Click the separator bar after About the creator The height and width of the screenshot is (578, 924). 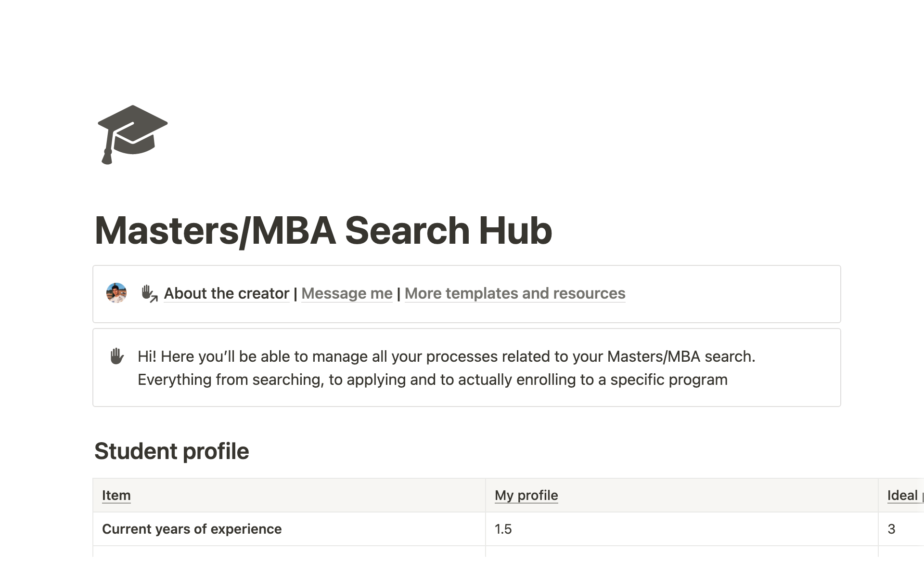[x=295, y=293]
